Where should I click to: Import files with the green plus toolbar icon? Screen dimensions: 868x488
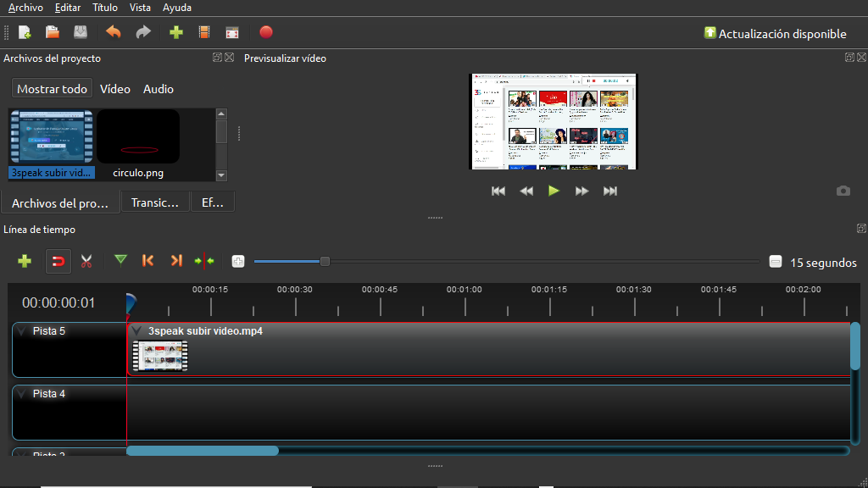pyautogui.click(x=176, y=32)
